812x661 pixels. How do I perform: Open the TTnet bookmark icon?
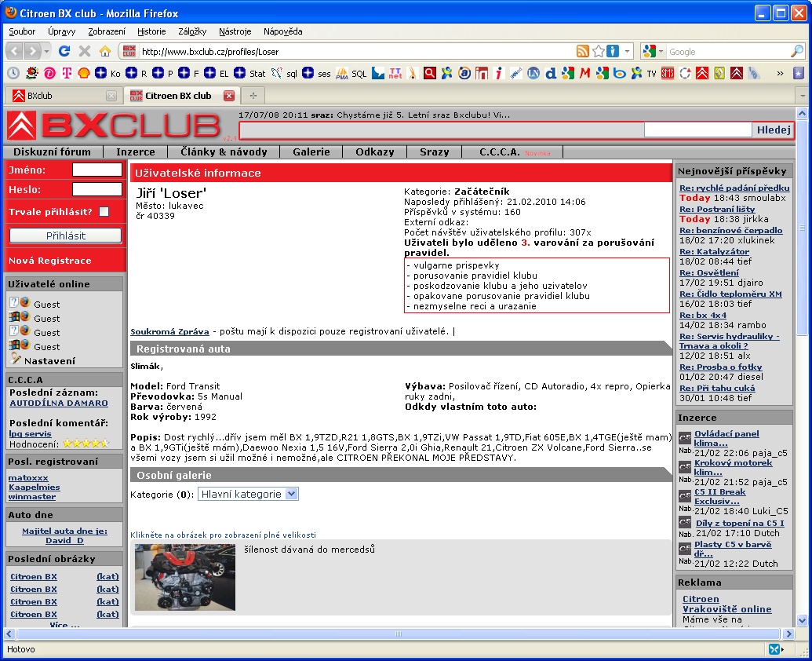[x=395, y=74]
